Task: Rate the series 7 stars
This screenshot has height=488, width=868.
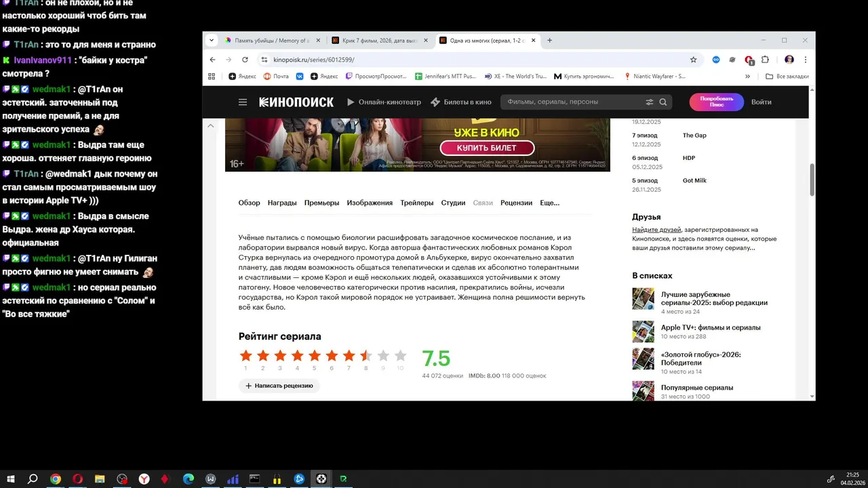Action: (x=349, y=356)
